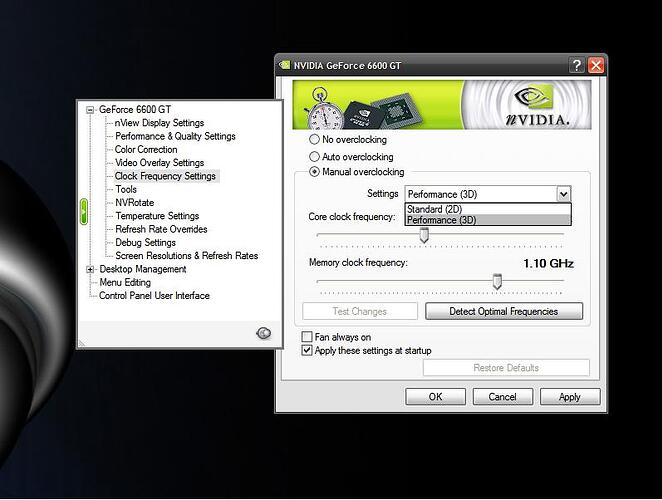
Task: Open Menu Editing
Action: tap(125, 283)
